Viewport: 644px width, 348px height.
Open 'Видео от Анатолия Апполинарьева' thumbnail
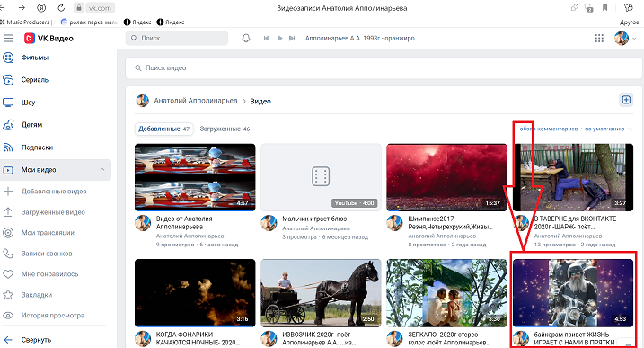(195, 177)
